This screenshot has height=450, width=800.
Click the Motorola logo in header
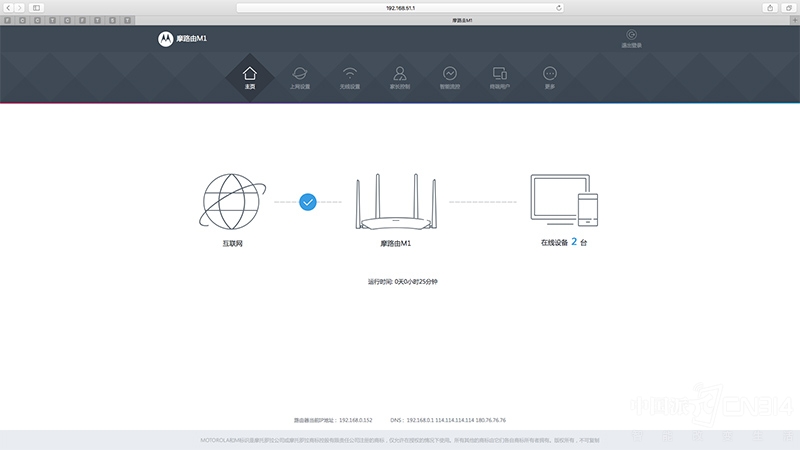tap(165, 39)
